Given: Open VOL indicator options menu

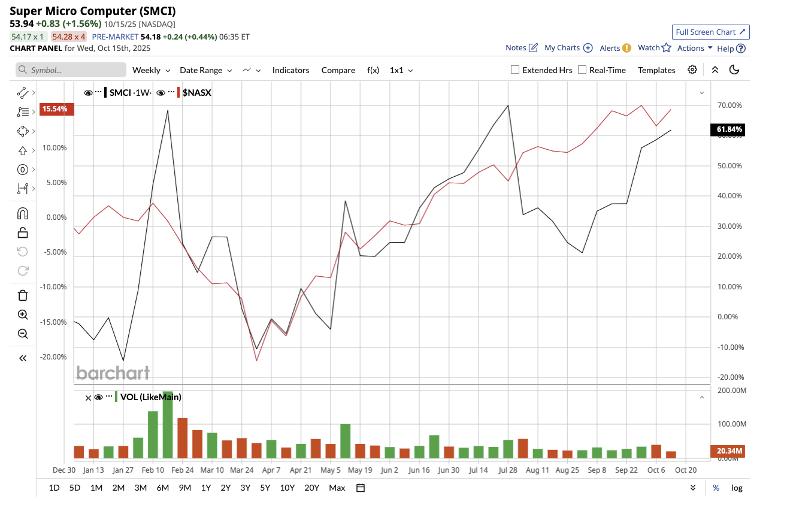Looking at the screenshot, I should pos(109,397).
